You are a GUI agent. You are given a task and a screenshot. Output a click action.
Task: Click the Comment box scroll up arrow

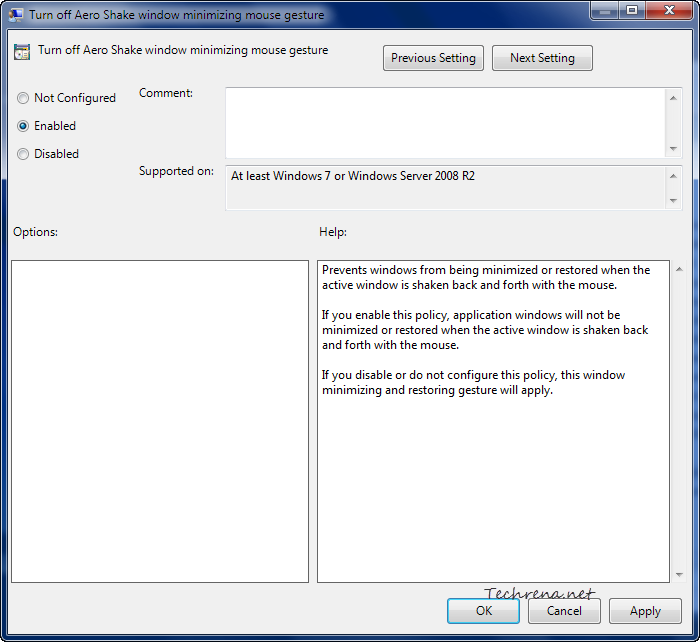tap(673, 98)
